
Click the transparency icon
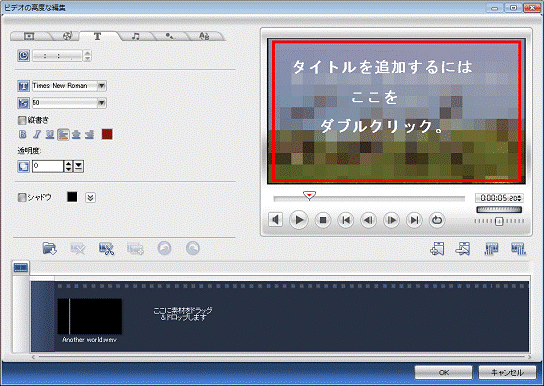24,166
